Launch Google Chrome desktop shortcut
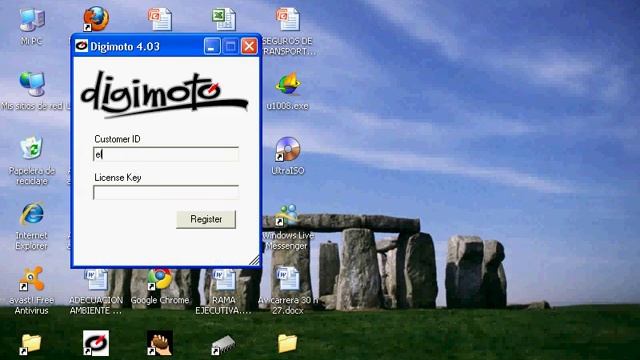The width and height of the screenshot is (640, 360). pyautogui.click(x=160, y=279)
